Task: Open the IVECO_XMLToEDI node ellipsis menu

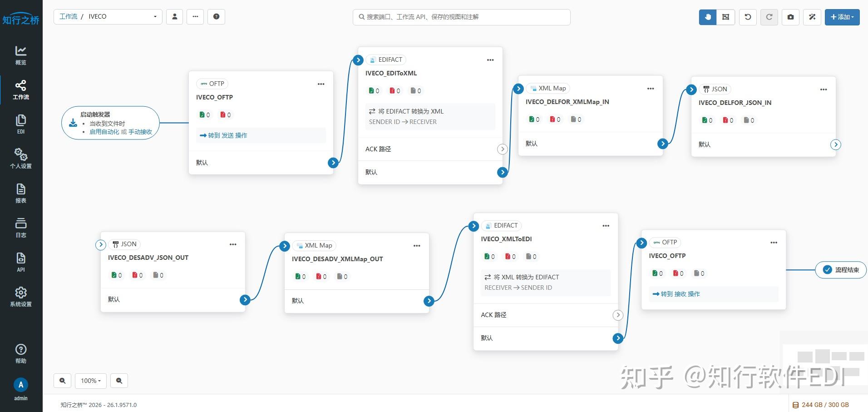Action: click(x=606, y=226)
